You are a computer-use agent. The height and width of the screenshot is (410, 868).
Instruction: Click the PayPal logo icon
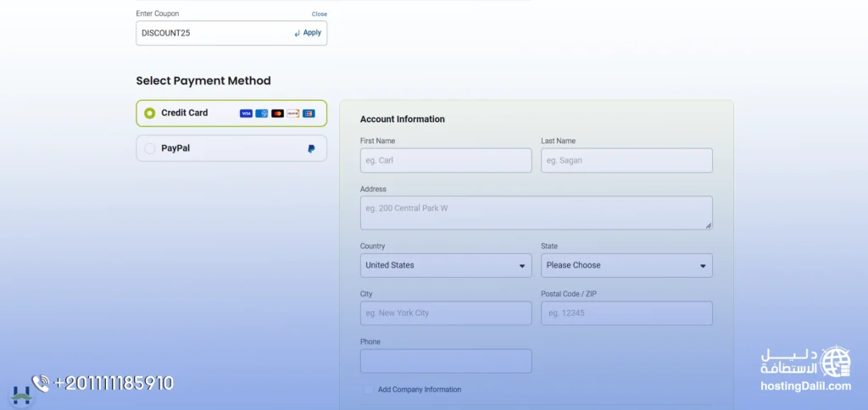click(311, 149)
